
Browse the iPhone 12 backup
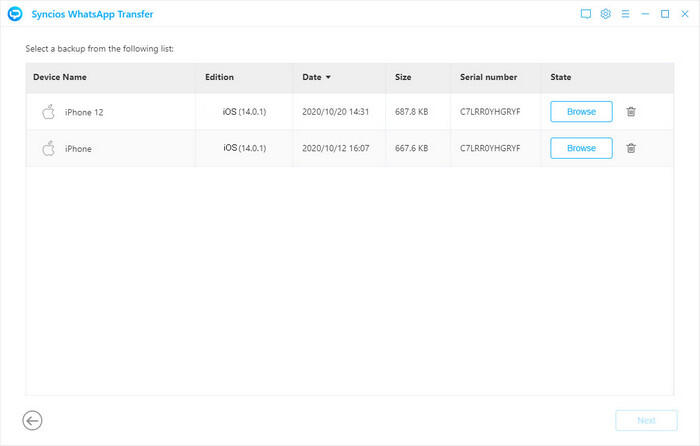(x=581, y=112)
